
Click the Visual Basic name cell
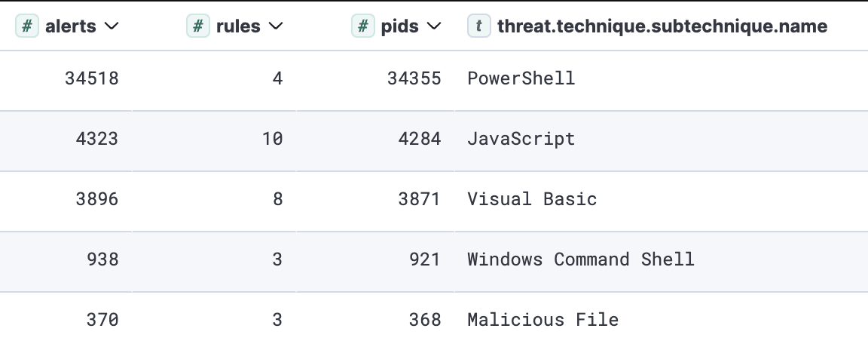click(532, 199)
